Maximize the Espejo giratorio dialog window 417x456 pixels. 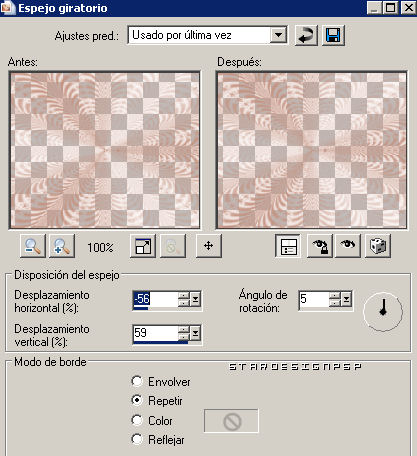coord(391,7)
